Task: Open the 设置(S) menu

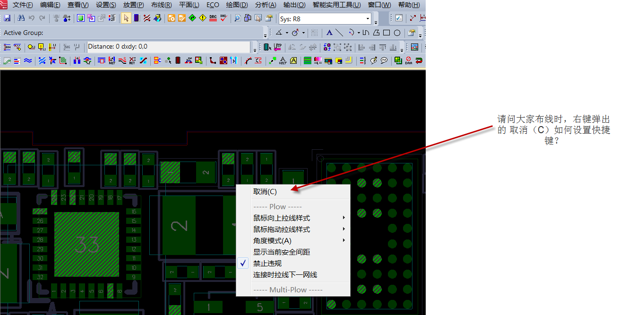Action: tap(106, 5)
